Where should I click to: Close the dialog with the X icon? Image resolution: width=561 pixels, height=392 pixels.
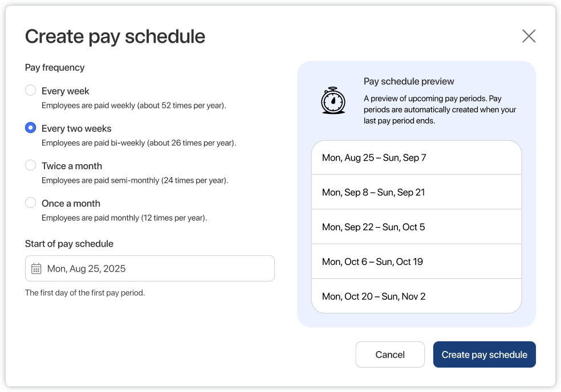529,36
